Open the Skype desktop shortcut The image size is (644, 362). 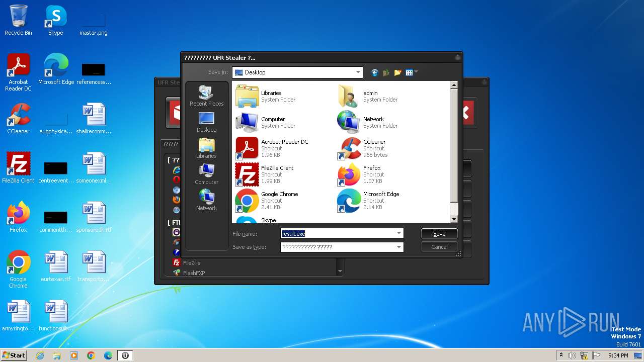coord(56,20)
